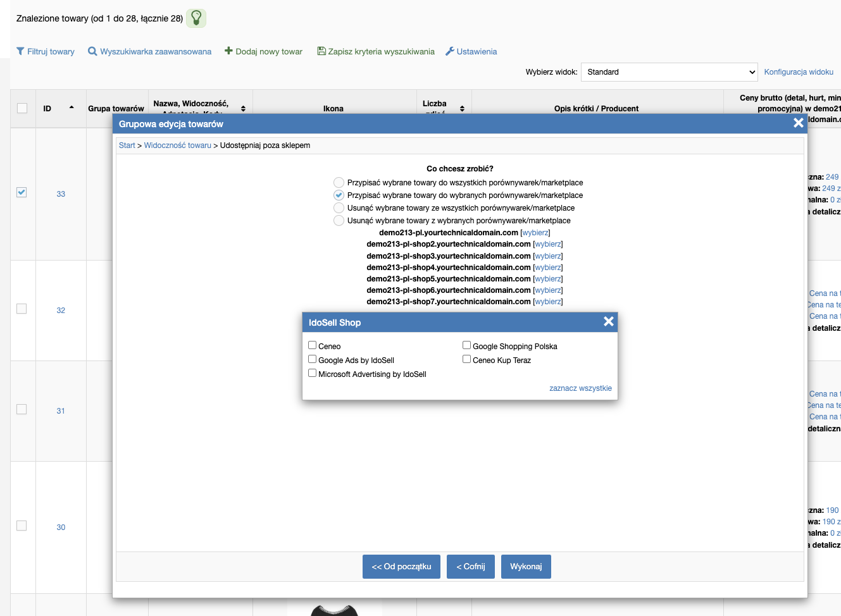Viewport: 841px width, 616px height.
Task: Click wybierz for demo213-pl-shop4 domain
Action: (548, 268)
